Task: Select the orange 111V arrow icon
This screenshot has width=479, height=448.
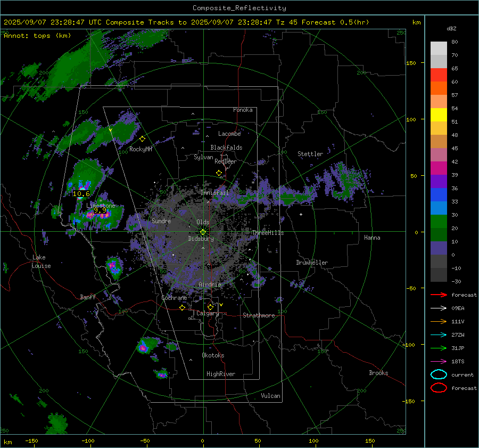Action: pos(439,321)
